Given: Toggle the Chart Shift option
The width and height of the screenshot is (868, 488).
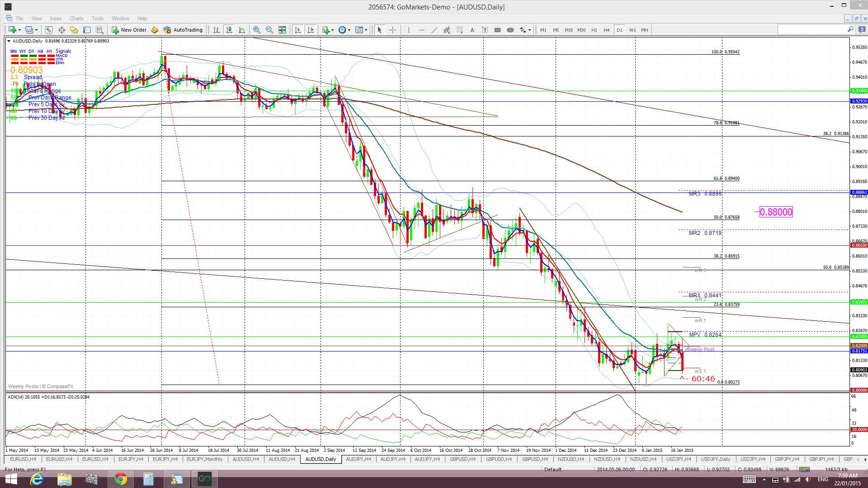Looking at the screenshot, I should point(310,30).
